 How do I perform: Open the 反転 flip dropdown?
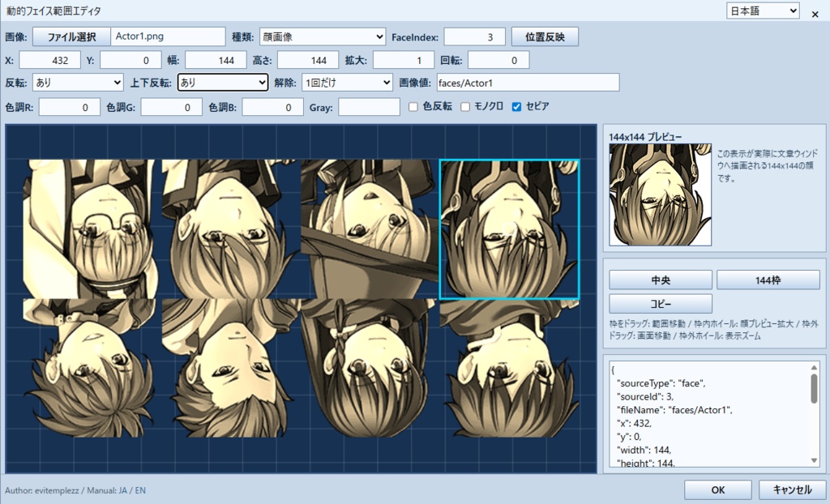[78, 83]
